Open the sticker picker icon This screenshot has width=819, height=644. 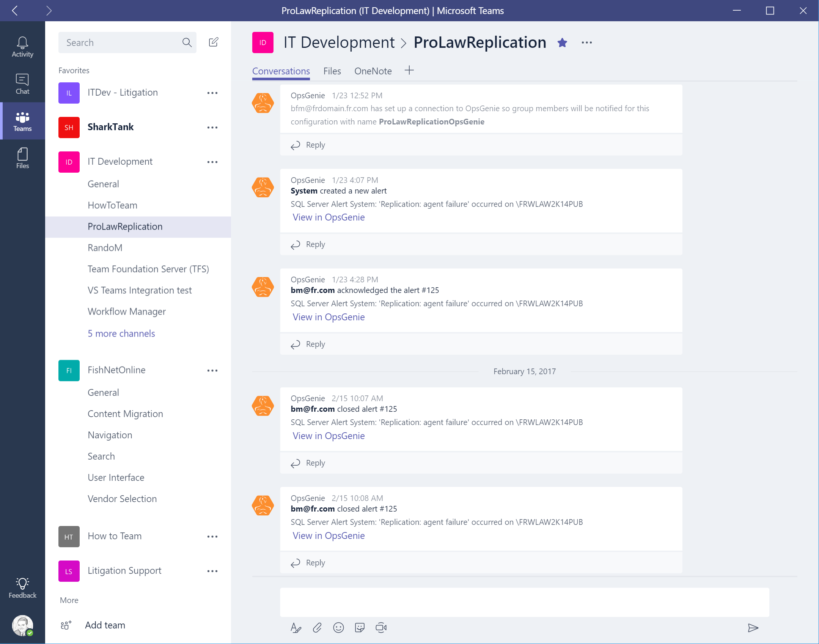coord(360,628)
